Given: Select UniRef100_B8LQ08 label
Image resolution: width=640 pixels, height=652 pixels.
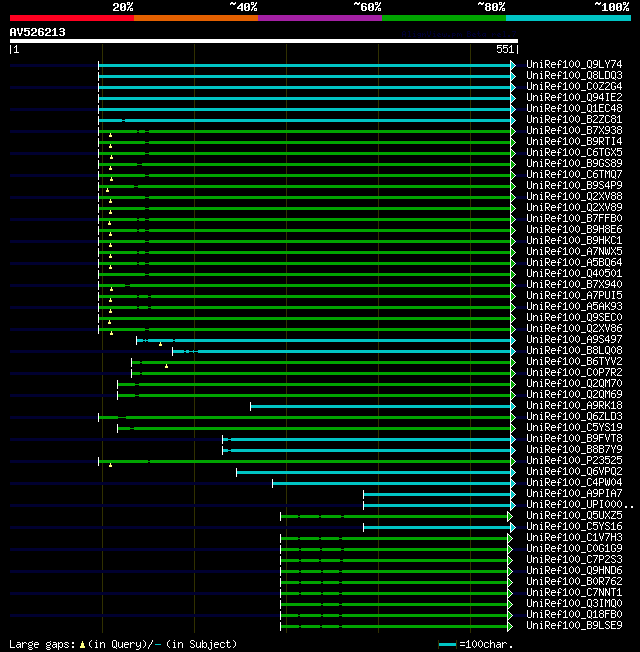Looking at the screenshot, I should 574,351.
